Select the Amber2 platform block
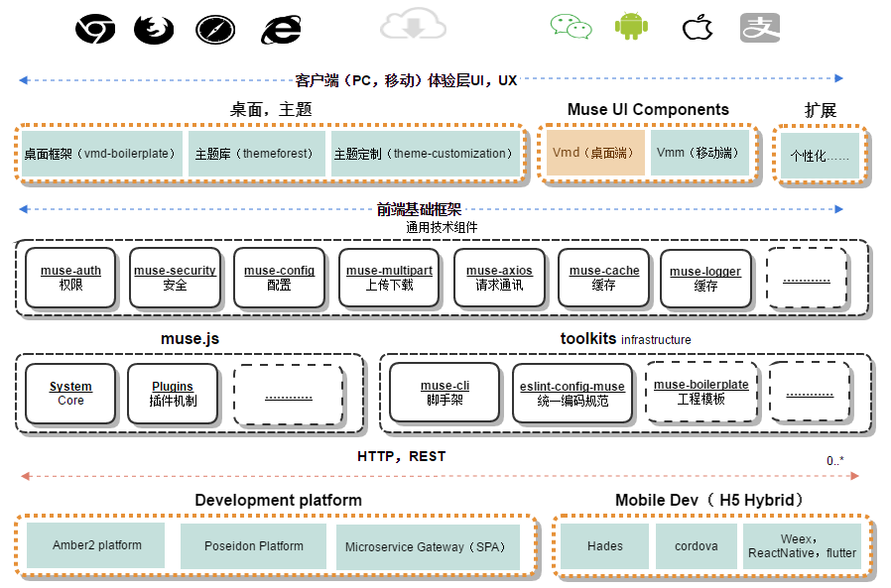 coord(97,546)
